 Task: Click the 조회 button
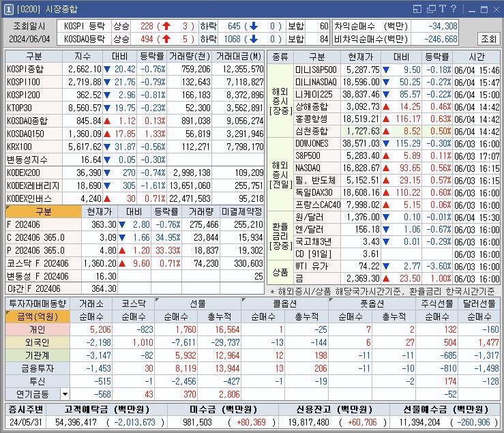coord(488,39)
